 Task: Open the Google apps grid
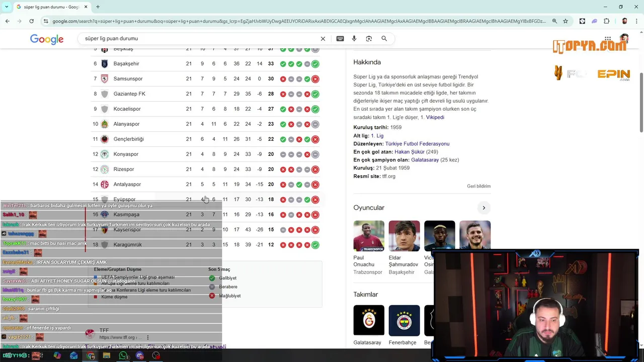[x=608, y=39]
